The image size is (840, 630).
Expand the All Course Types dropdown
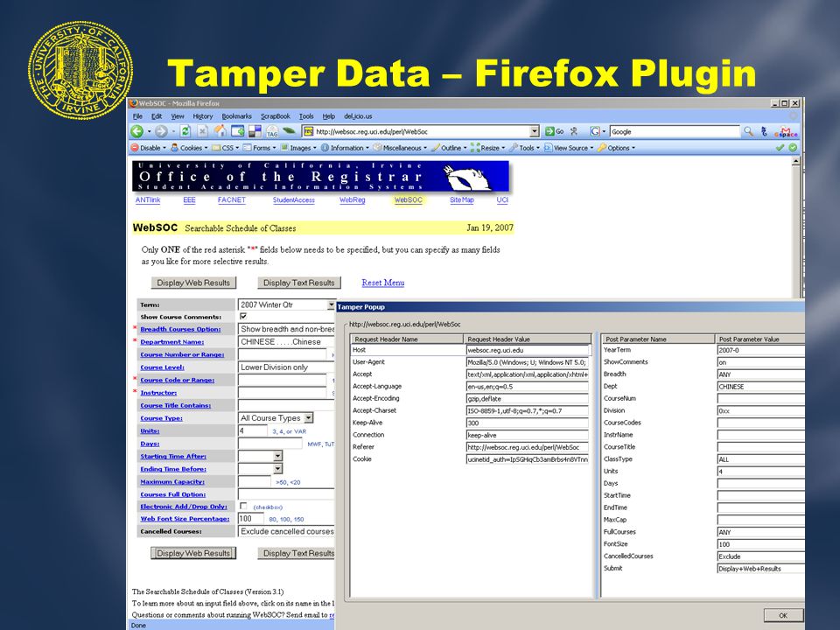[309, 418]
